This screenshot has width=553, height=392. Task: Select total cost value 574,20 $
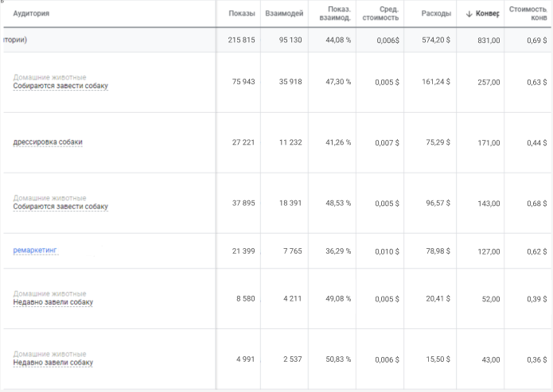click(436, 40)
